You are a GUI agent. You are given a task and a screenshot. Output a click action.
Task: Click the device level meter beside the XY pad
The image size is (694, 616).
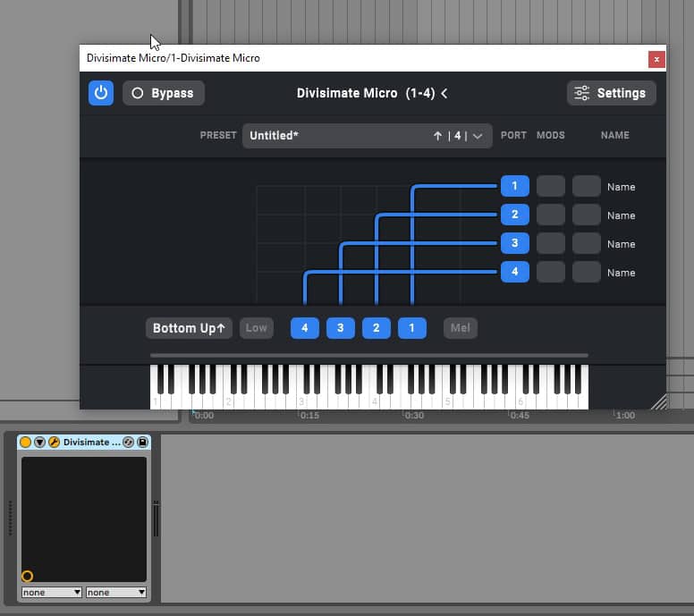156,519
